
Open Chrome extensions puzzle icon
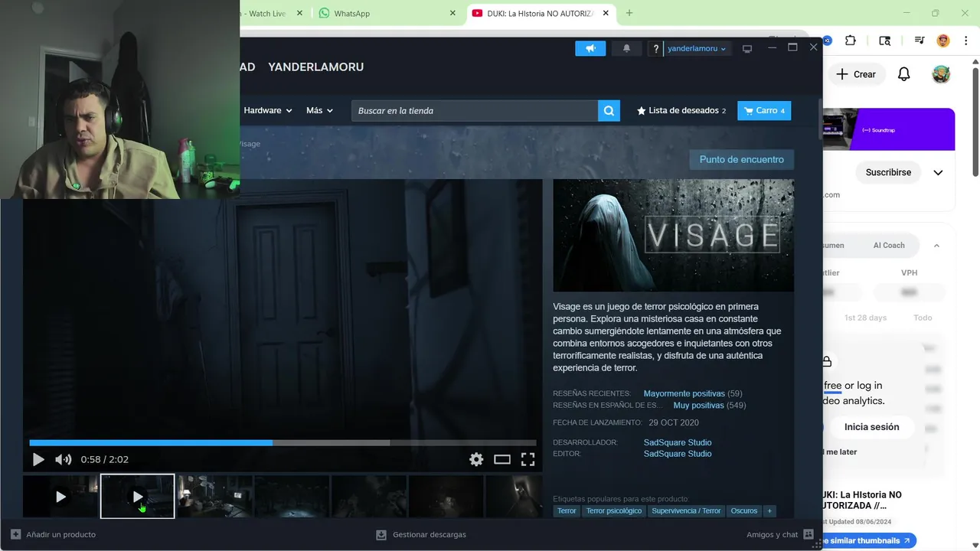pyautogui.click(x=851, y=41)
